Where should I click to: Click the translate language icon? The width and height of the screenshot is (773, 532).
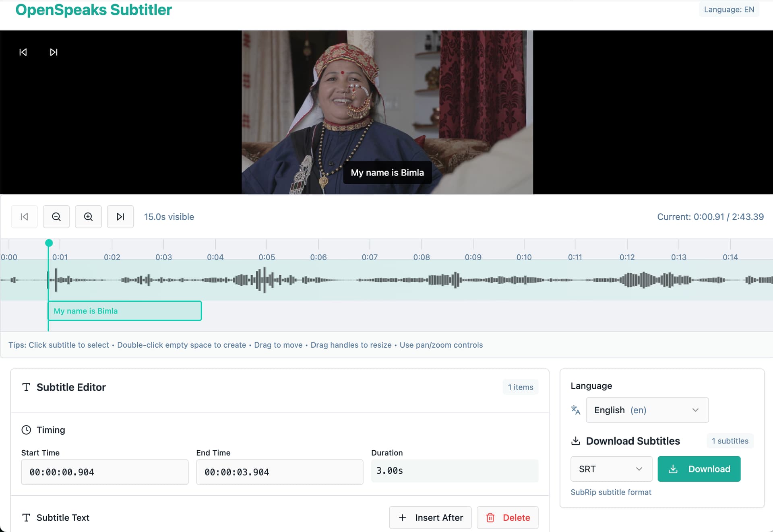click(576, 410)
